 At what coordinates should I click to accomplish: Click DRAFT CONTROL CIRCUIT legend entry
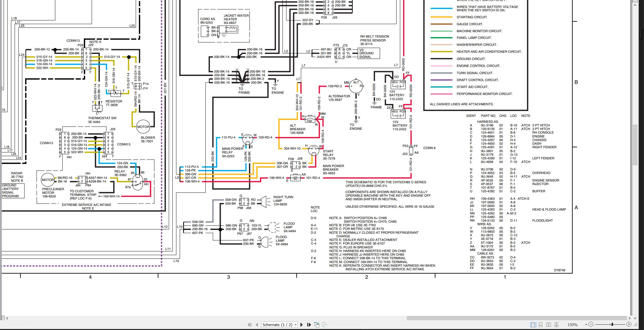tap(478, 80)
